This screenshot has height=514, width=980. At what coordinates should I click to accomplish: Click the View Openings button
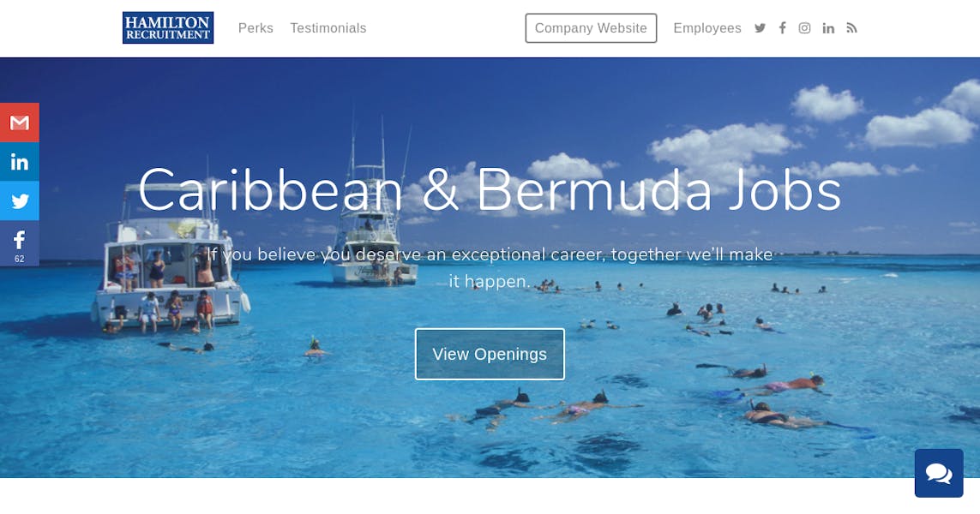tap(490, 354)
